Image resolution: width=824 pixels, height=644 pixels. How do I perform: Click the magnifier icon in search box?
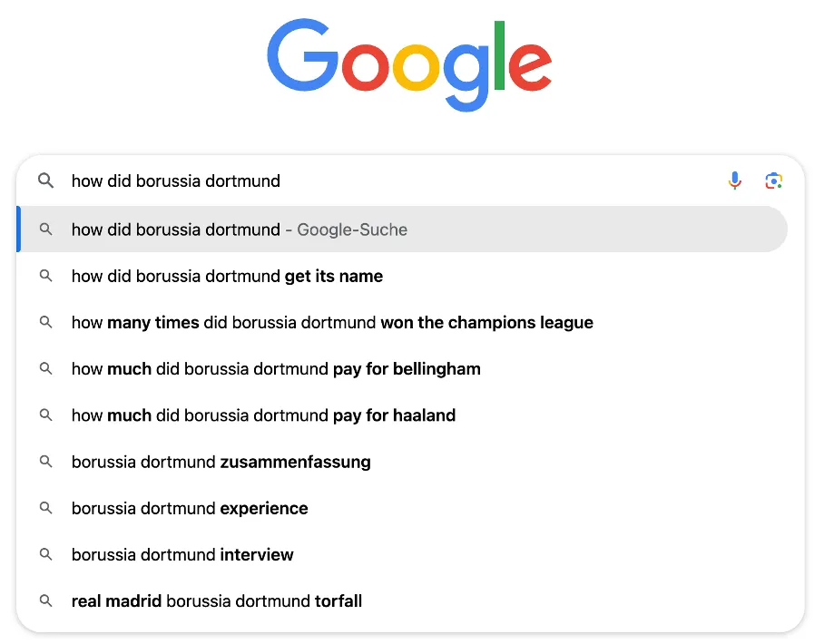point(45,181)
